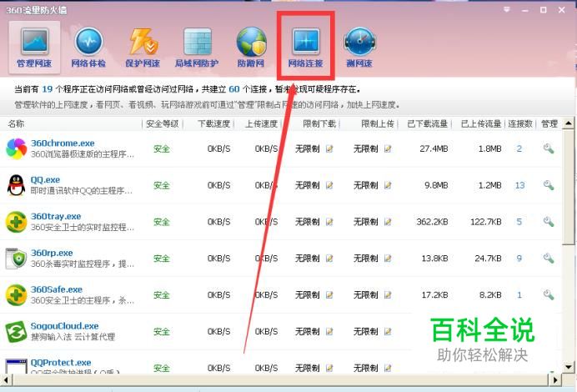The width and height of the screenshot is (577, 392).
Task: Edit upload limit for 360chrome.exe
Action: click(x=388, y=149)
